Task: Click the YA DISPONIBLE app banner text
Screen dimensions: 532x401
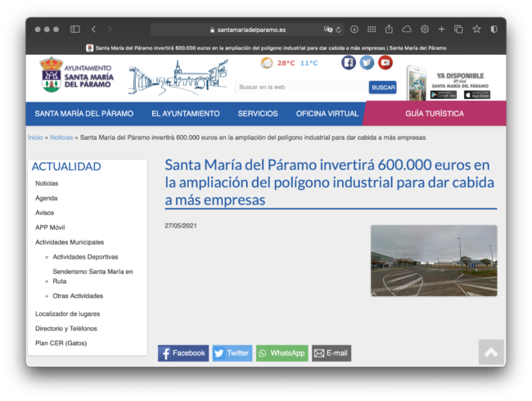Action: (461, 76)
